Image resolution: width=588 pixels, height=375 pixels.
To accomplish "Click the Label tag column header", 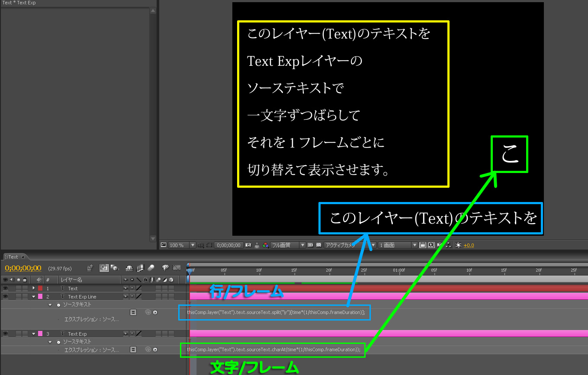I will (39, 280).
